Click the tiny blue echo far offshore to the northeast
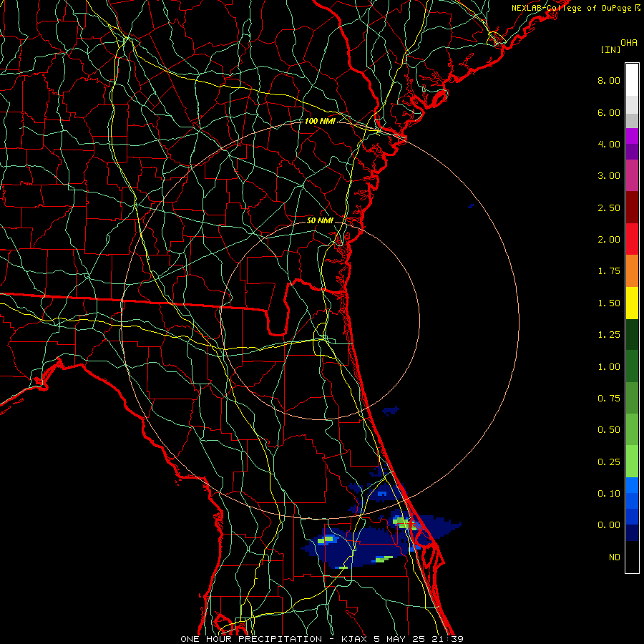Image resolution: width=644 pixels, height=644 pixels. [x=472, y=206]
